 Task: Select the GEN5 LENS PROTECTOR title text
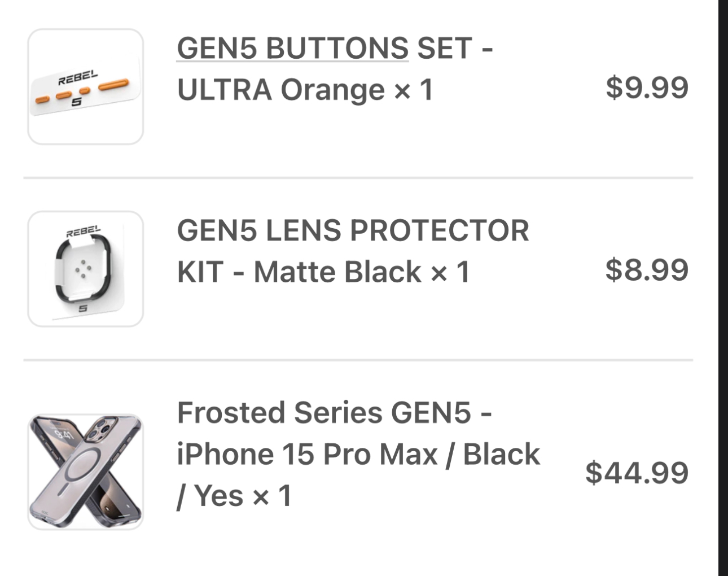pos(353,230)
